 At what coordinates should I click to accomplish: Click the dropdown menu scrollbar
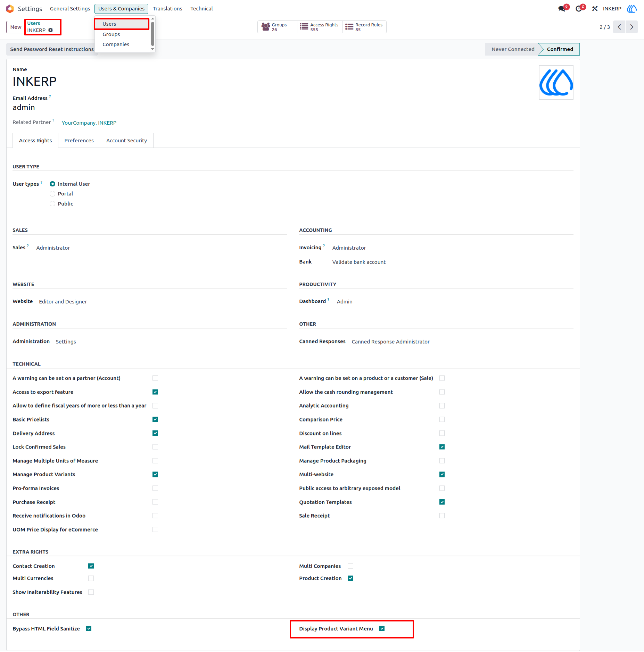click(x=152, y=34)
